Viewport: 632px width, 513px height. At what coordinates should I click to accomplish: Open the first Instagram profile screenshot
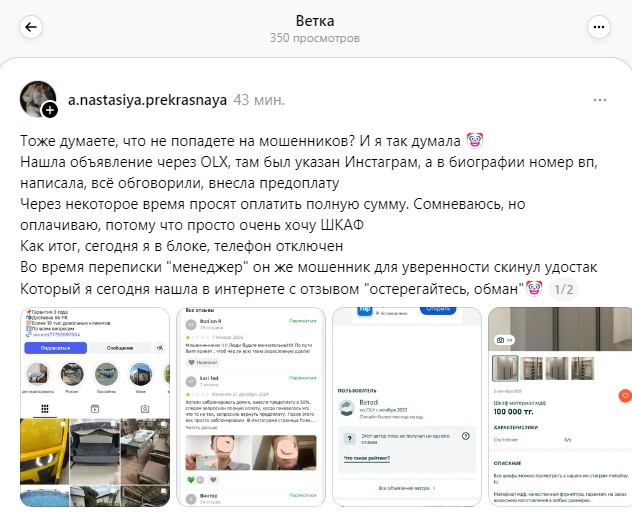(95, 407)
